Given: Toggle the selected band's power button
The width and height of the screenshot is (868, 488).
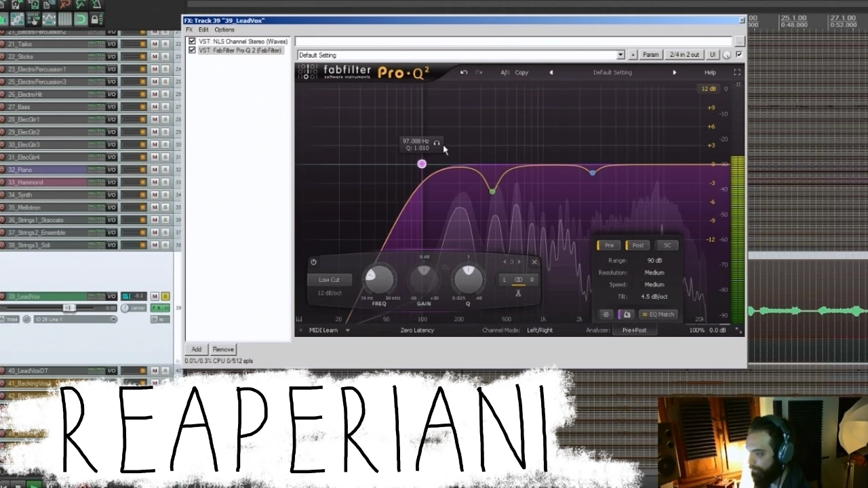Looking at the screenshot, I should click(313, 262).
